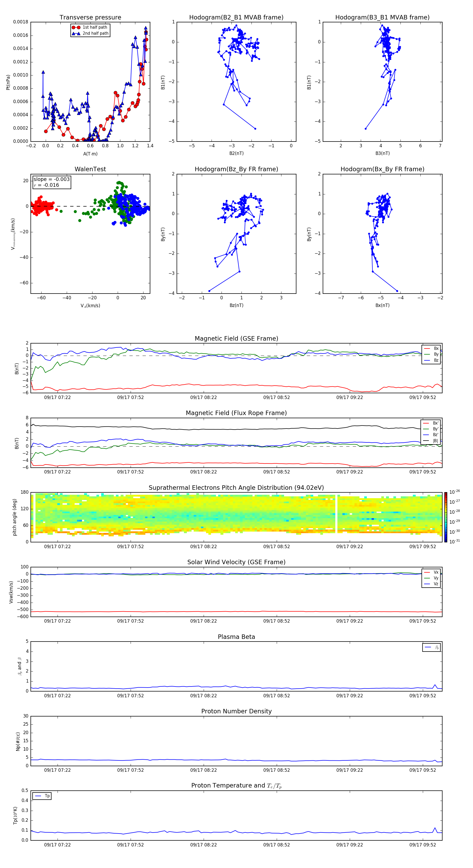Click the "Bx(nT)" x-axis label
Viewport: 473px width, 868px height.
tap(382, 305)
